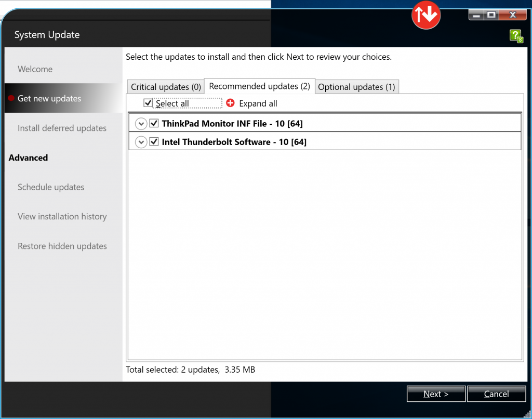Close the System Update window
The image size is (532, 419).
point(513,15)
